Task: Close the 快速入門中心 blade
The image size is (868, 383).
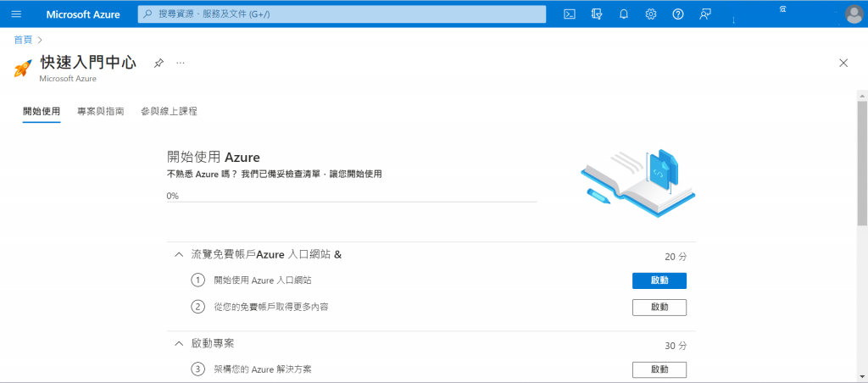Action: pos(843,63)
